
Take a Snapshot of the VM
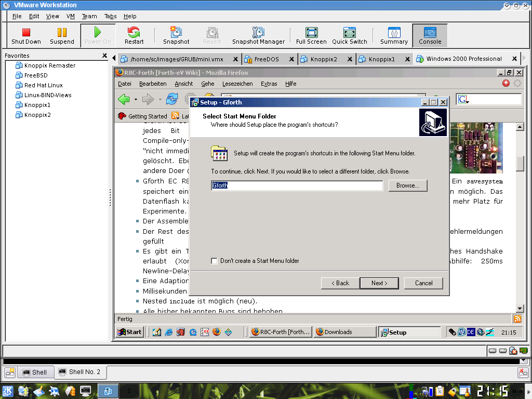[176, 36]
